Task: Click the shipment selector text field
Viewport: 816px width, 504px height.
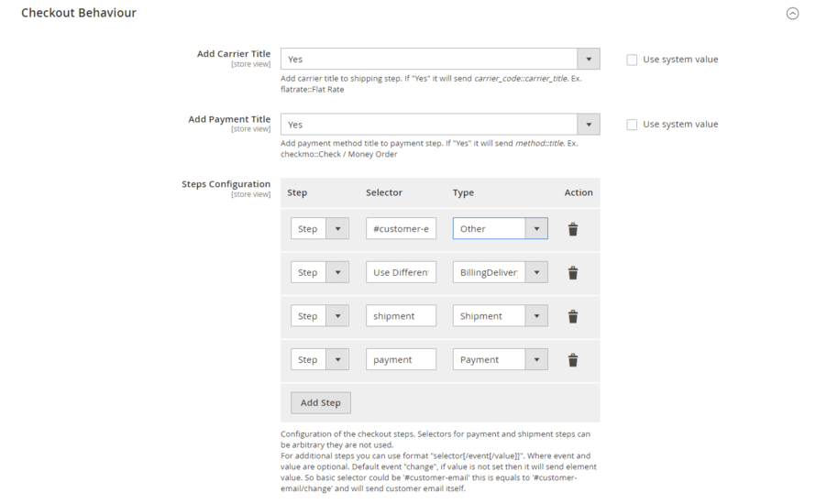Action: (x=401, y=316)
